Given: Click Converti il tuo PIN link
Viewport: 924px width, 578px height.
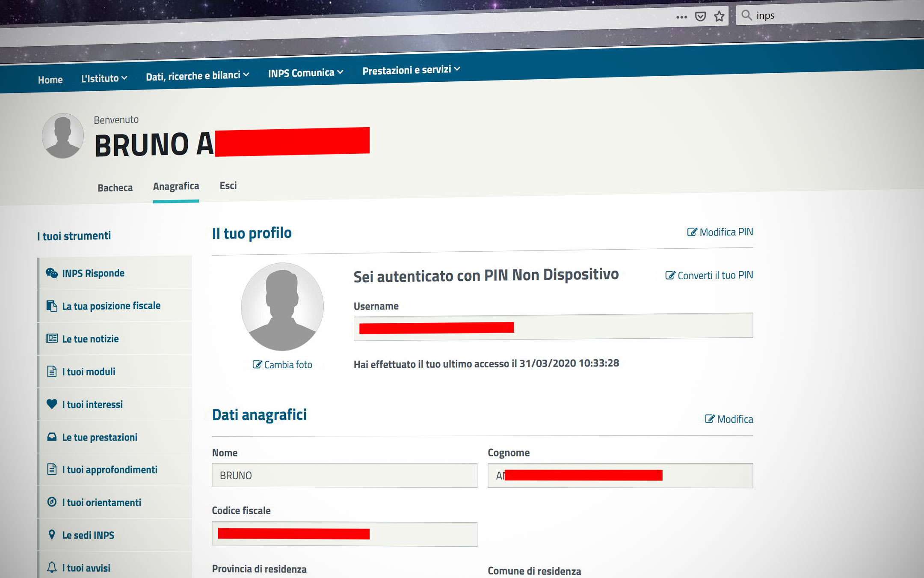Looking at the screenshot, I should point(709,275).
